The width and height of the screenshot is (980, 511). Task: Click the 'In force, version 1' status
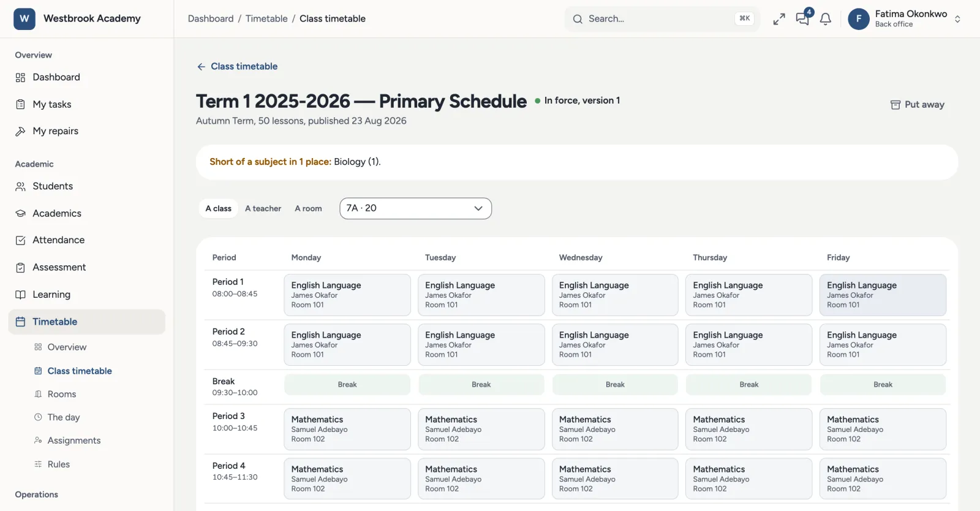(x=577, y=100)
